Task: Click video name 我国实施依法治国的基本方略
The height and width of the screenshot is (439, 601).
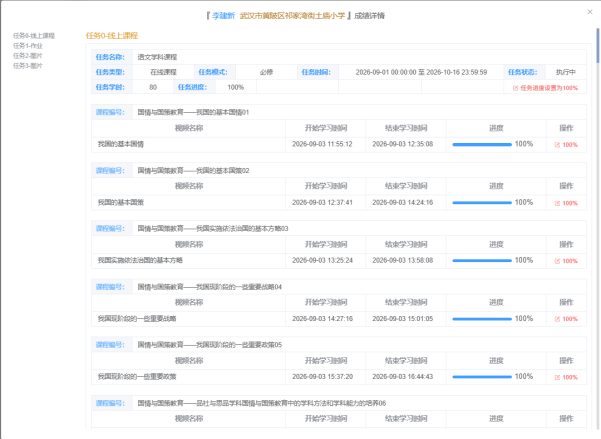Action: [140, 260]
